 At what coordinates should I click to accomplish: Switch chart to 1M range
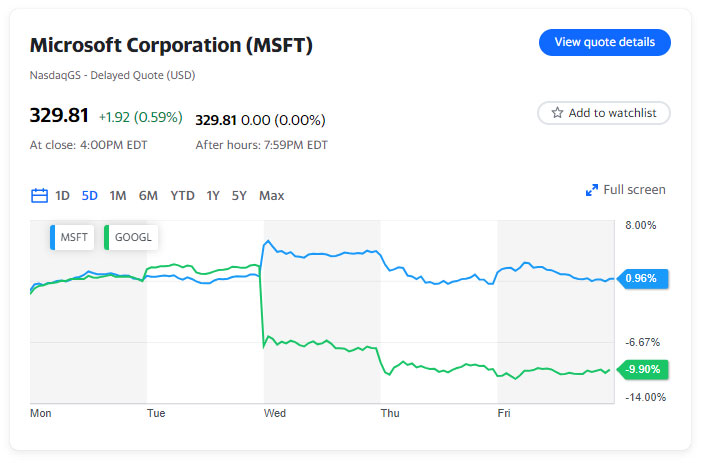click(x=118, y=196)
